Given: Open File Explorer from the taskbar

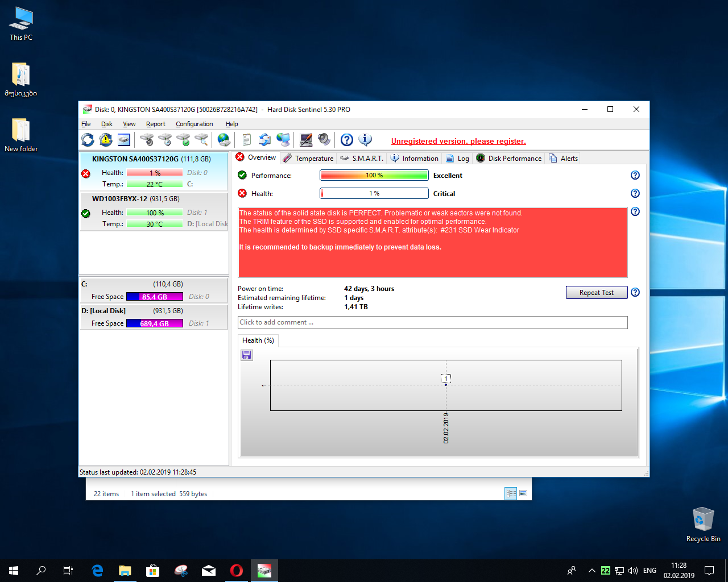Looking at the screenshot, I should coord(125,571).
